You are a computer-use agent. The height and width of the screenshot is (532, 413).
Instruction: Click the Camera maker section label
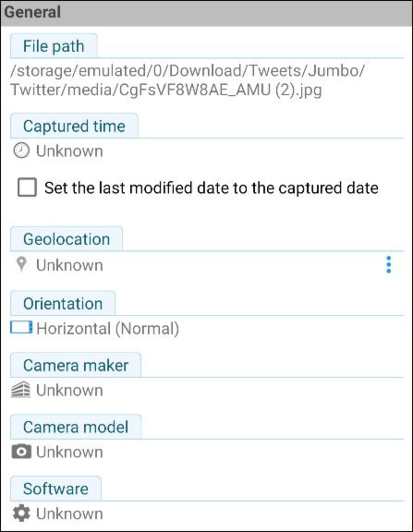pos(76,365)
